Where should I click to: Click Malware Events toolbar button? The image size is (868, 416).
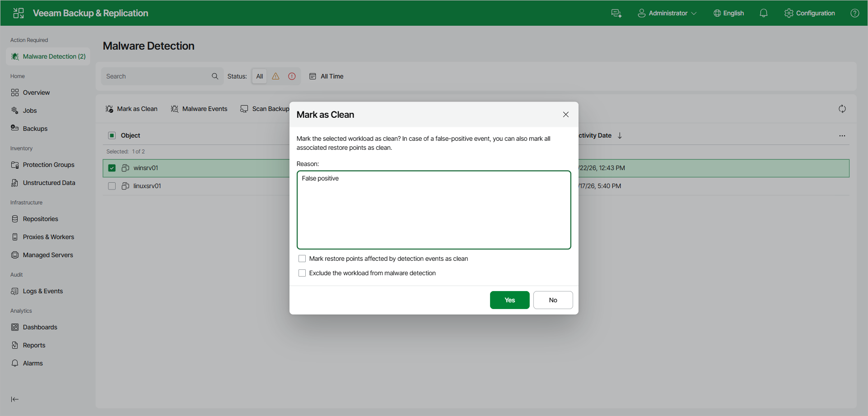pos(199,109)
